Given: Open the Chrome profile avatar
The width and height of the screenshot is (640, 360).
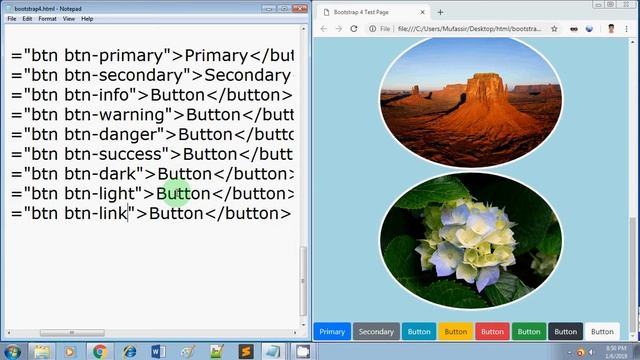Looking at the screenshot, I should point(611,29).
